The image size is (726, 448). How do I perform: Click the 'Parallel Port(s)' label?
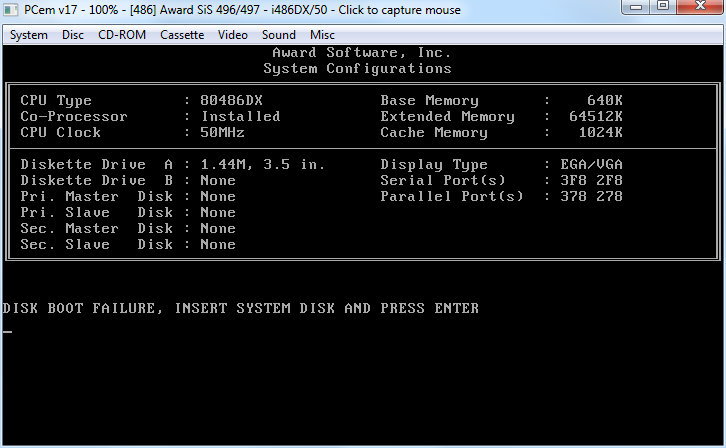tap(452, 196)
